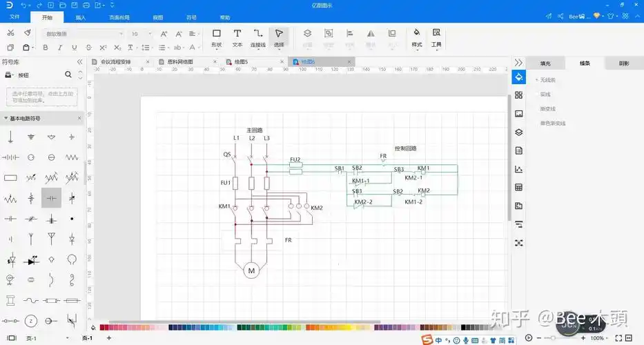Pick a red swatch from the color palette bar
This screenshot has height=345, width=644.
tap(104, 327)
